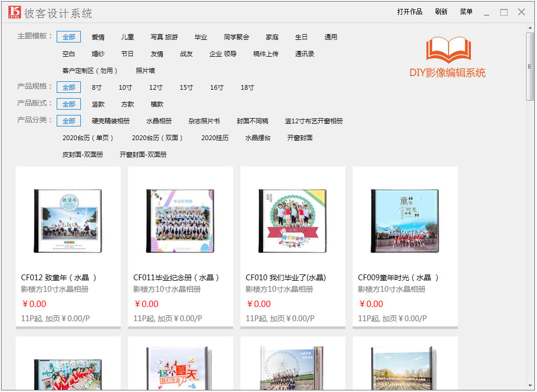
Task: Open the 菜单 menu
Action: click(466, 12)
